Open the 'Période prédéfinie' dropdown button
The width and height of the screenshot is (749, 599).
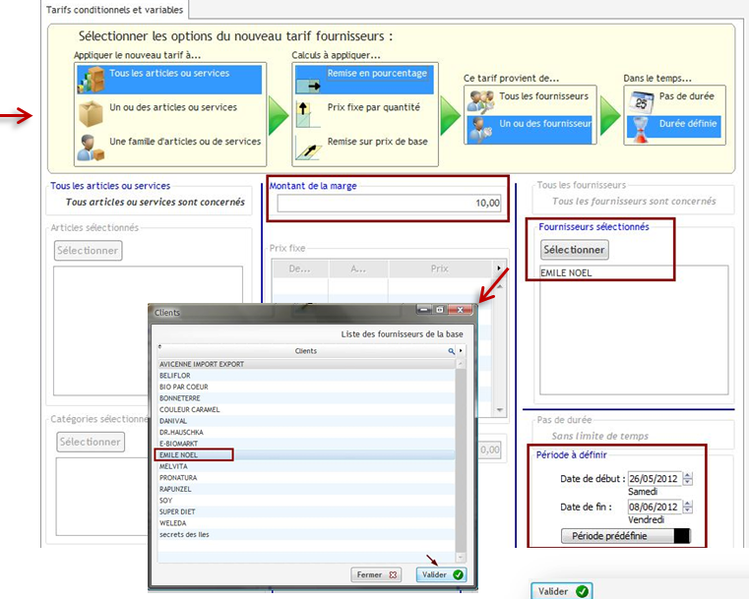point(626,536)
